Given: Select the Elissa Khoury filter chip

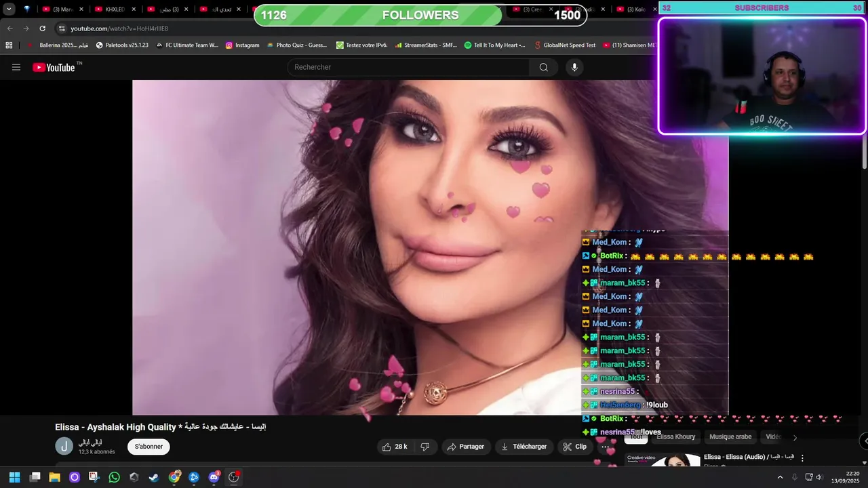Looking at the screenshot, I should 676,437.
